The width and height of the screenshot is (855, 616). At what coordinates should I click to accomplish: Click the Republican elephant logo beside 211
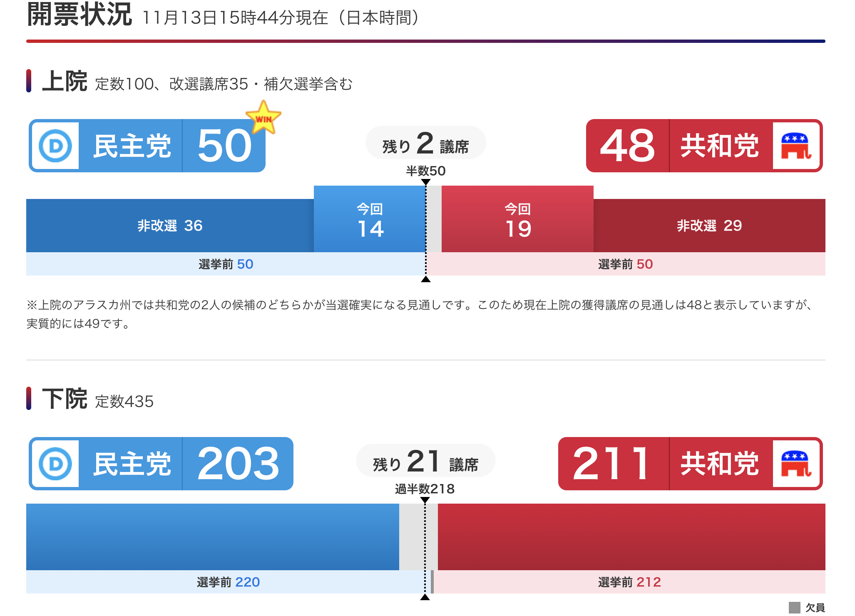795,464
